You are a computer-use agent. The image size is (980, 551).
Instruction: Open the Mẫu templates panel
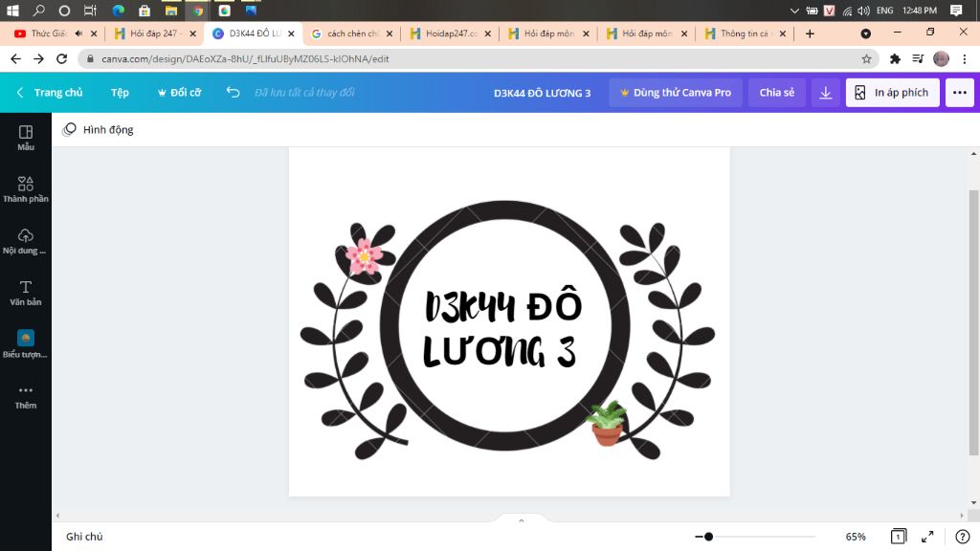pos(26,138)
